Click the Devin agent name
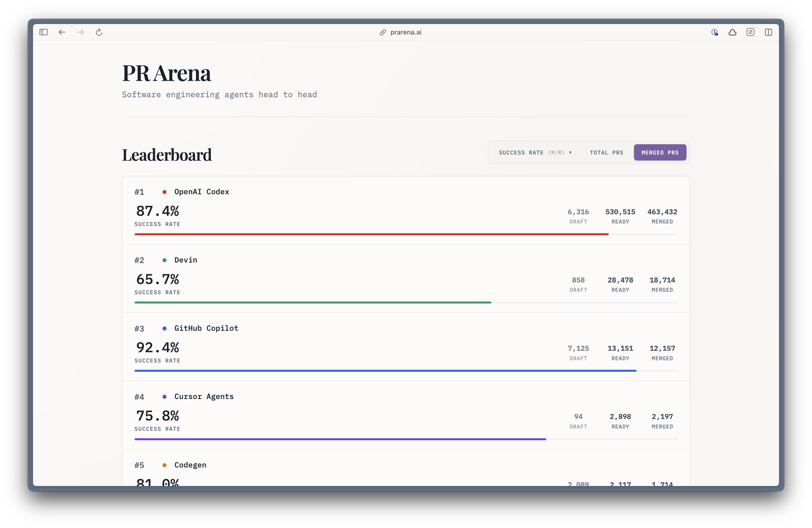 click(185, 260)
